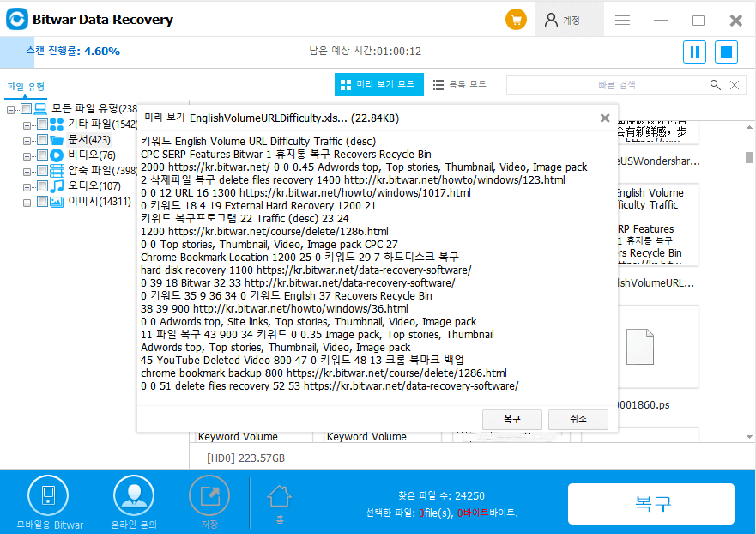
Task: Expand the 이미지 node
Action: pos(27,203)
